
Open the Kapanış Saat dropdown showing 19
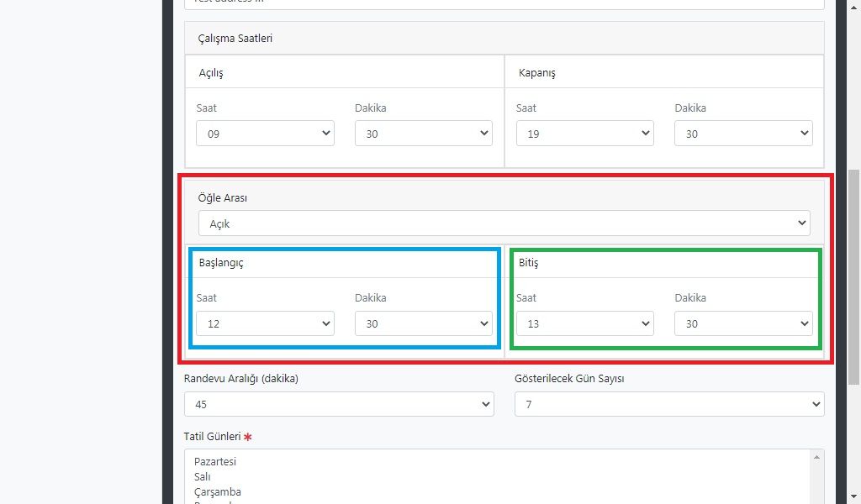[584, 134]
